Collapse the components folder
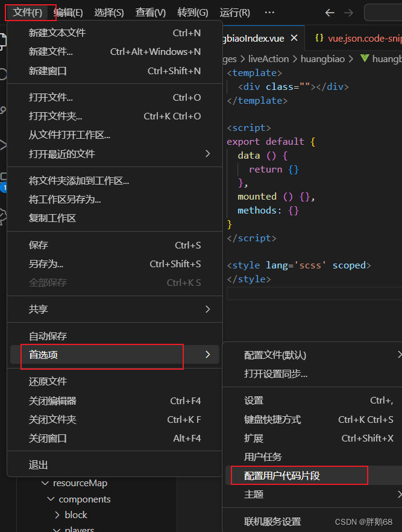Viewport: 402px width, 532px height. tap(51, 499)
